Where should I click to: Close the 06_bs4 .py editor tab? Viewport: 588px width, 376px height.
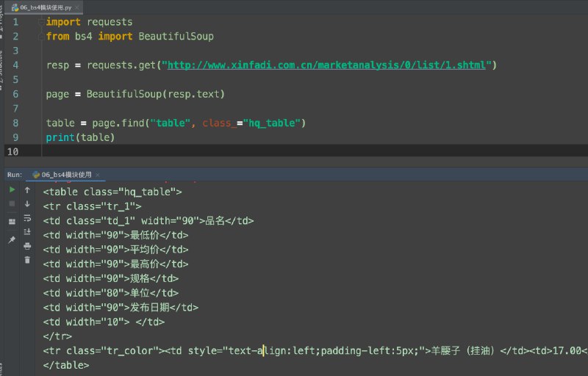[77, 7]
